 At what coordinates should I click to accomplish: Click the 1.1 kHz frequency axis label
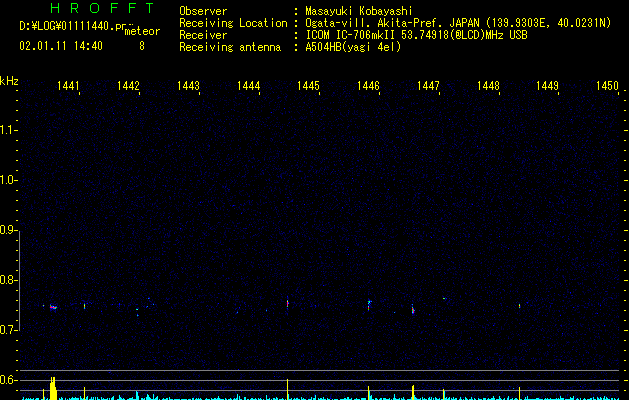[x=8, y=130]
